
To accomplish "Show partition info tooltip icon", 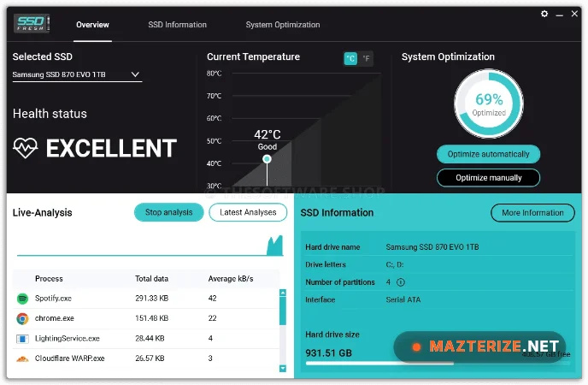I will (401, 282).
